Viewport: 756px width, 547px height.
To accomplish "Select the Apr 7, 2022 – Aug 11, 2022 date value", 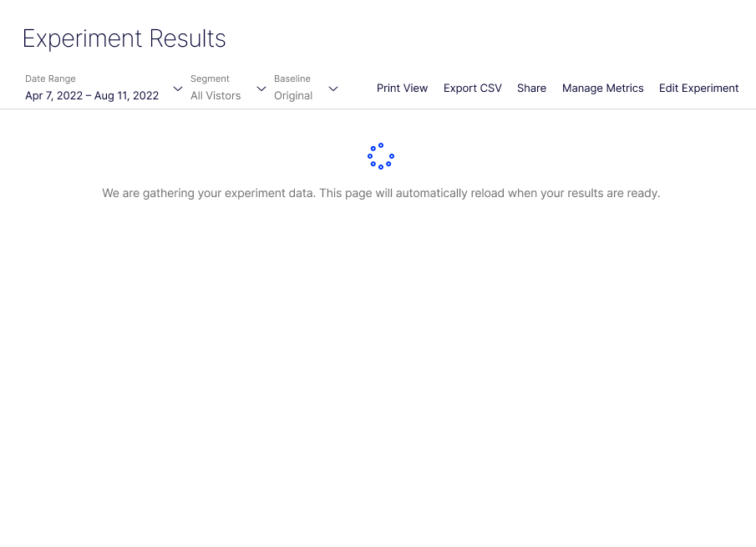I will click(92, 96).
